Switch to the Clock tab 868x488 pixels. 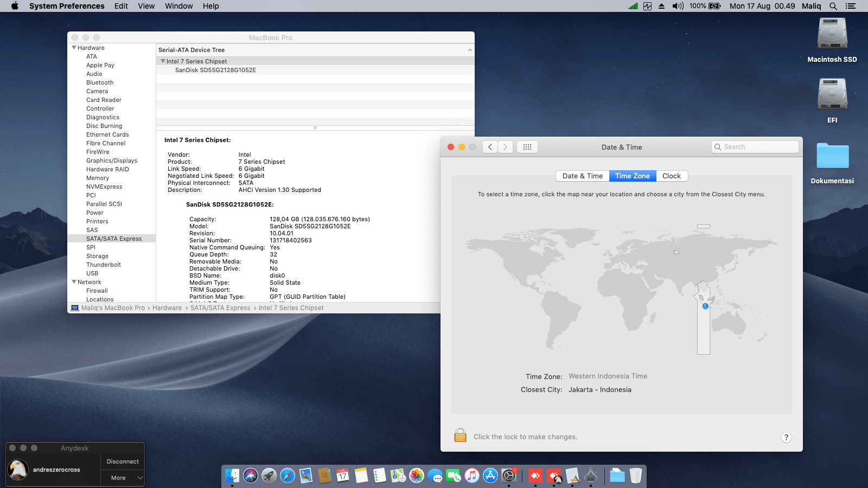tap(671, 176)
